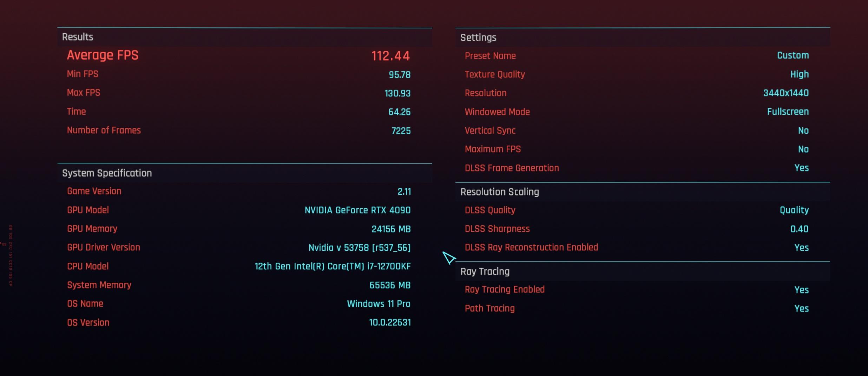The width and height of the screenshot is (868, 376).
Task: Click the Ray Tracing section header
Action: pos(485,271)
